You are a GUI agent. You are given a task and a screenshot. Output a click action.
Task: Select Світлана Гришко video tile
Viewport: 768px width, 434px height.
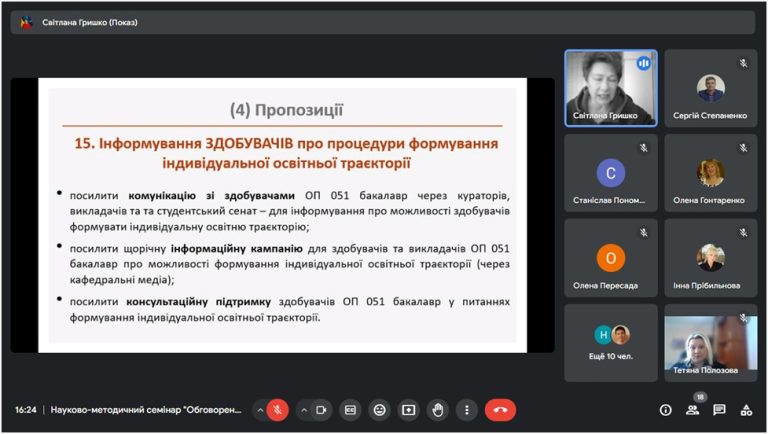point(611,88)
